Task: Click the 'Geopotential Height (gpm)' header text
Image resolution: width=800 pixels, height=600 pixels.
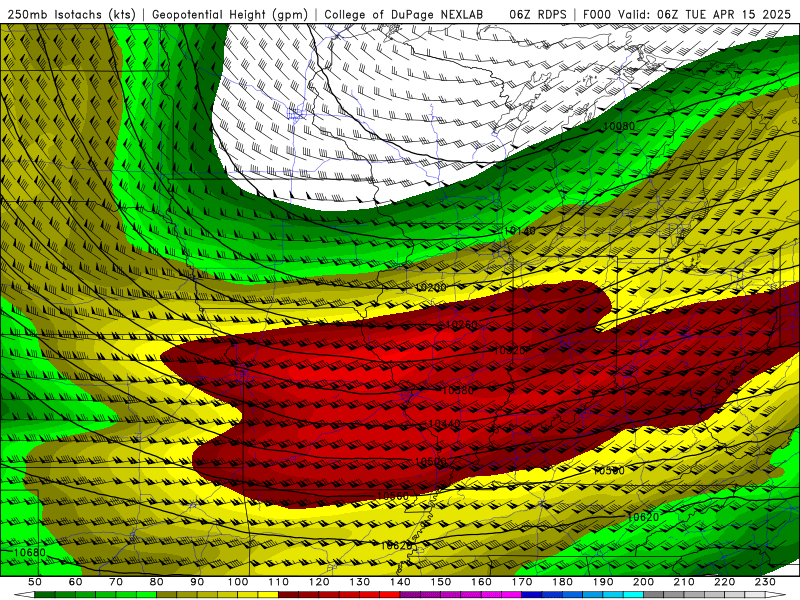Action: (x=230, y=14)
